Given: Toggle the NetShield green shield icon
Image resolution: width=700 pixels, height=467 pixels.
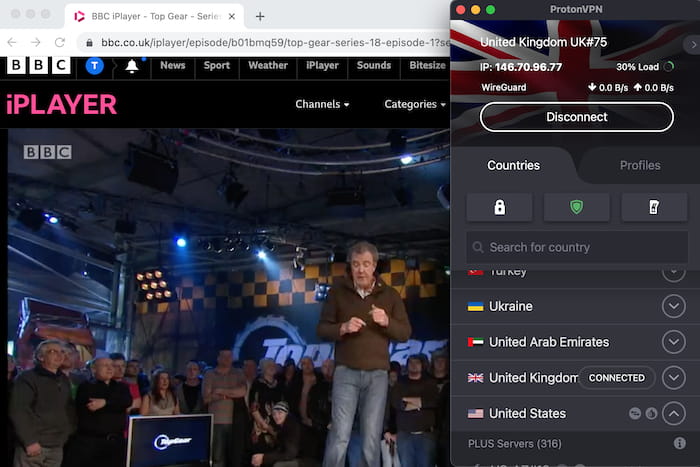Looking at the screenshot, I should (x=576, y=207).
